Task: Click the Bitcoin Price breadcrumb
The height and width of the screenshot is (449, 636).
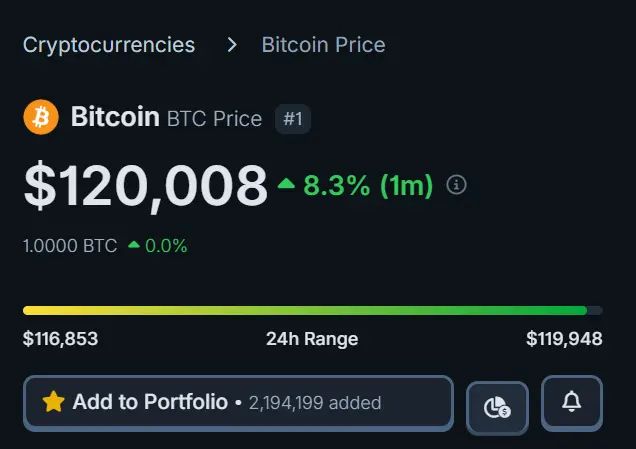Action: point(323,45)
